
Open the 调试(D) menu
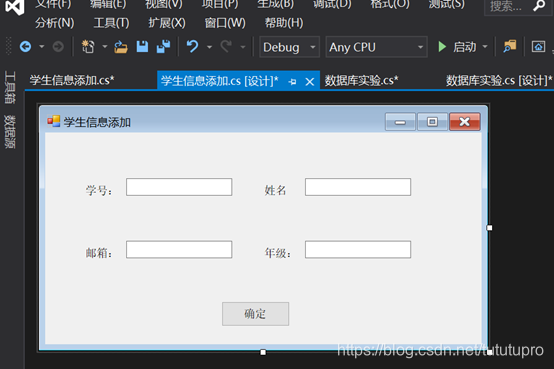click(x=332, y=4)
